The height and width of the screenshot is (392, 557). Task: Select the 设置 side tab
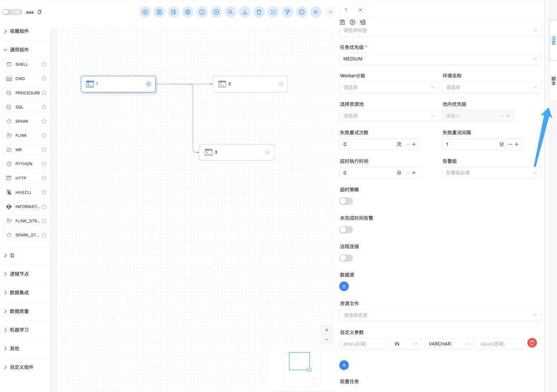tap(553, 40)
